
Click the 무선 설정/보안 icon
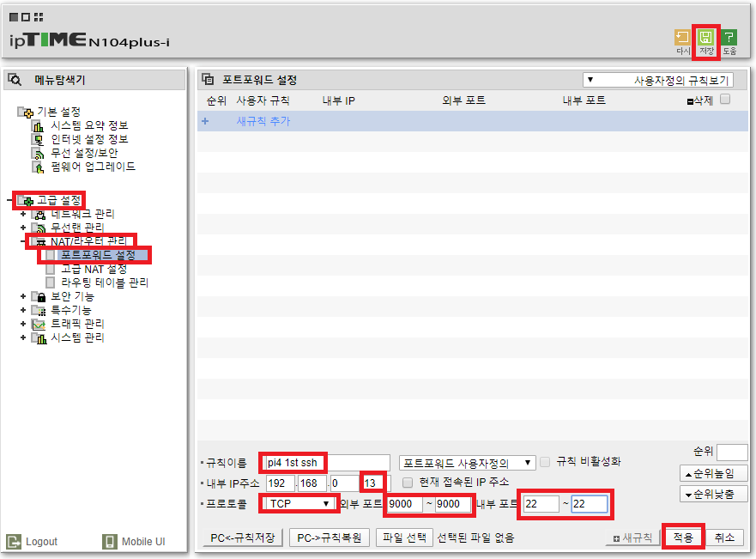[38, 154]
